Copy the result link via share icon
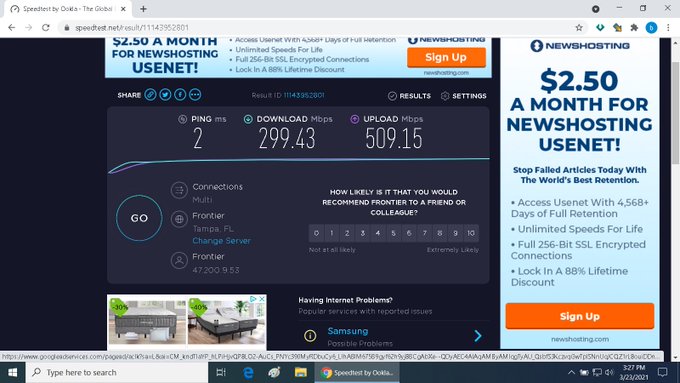Viewport: 680px width, 383px height. tap(150, 95)
